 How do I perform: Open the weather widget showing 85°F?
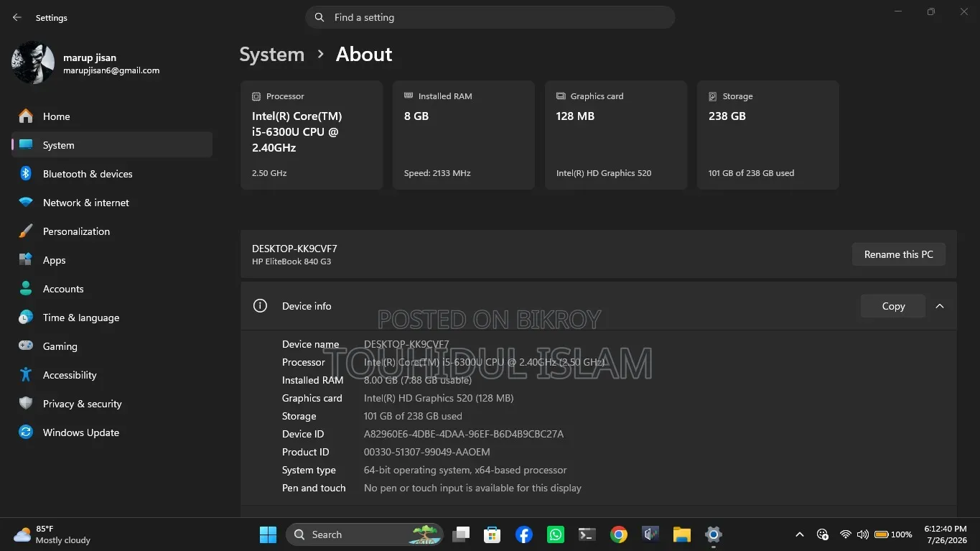point(52,534)
